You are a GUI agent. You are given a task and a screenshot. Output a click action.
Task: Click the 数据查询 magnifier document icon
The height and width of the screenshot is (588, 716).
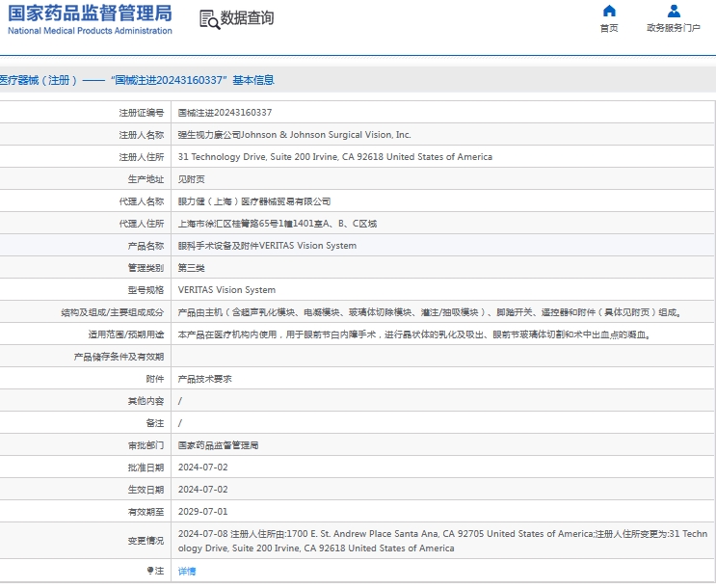pyautogui.click(x=209, y=19)
